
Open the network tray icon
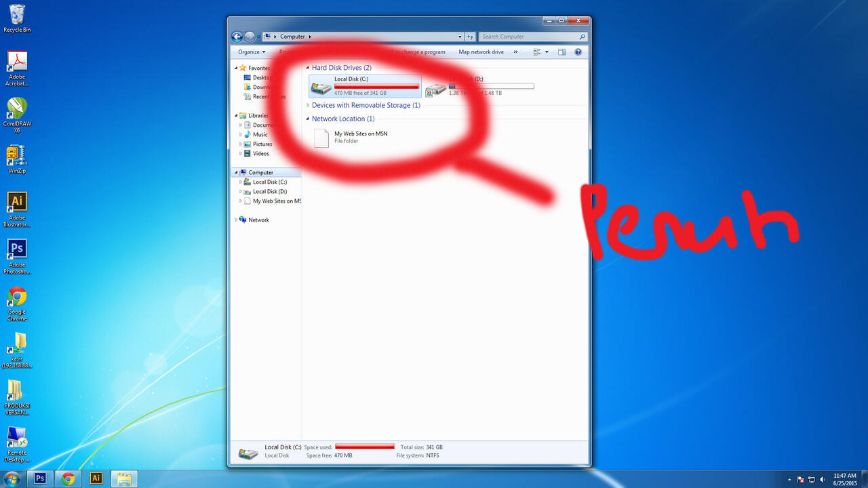tap(812, 479)
